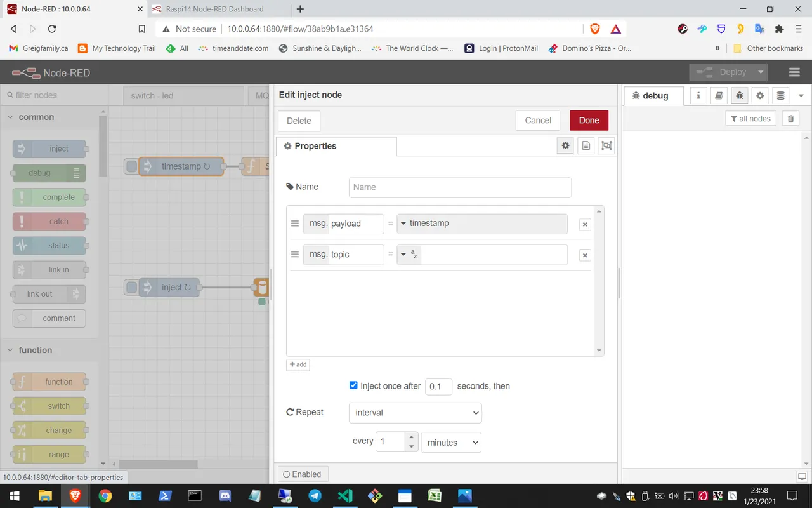The image size is (812, 508).
Task: Toggle sidebar with bottom-right monitor icon
Action: [x=802, y=477]
